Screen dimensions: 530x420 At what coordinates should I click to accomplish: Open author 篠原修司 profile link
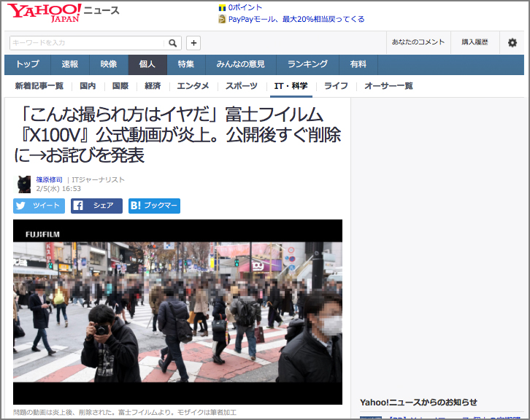[x=50, y=179]
